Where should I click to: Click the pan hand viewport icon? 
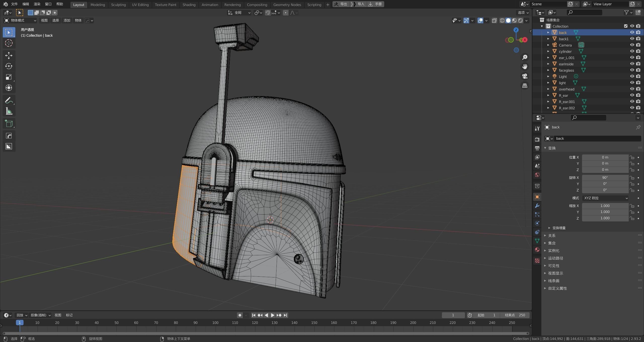coord(525,67)
